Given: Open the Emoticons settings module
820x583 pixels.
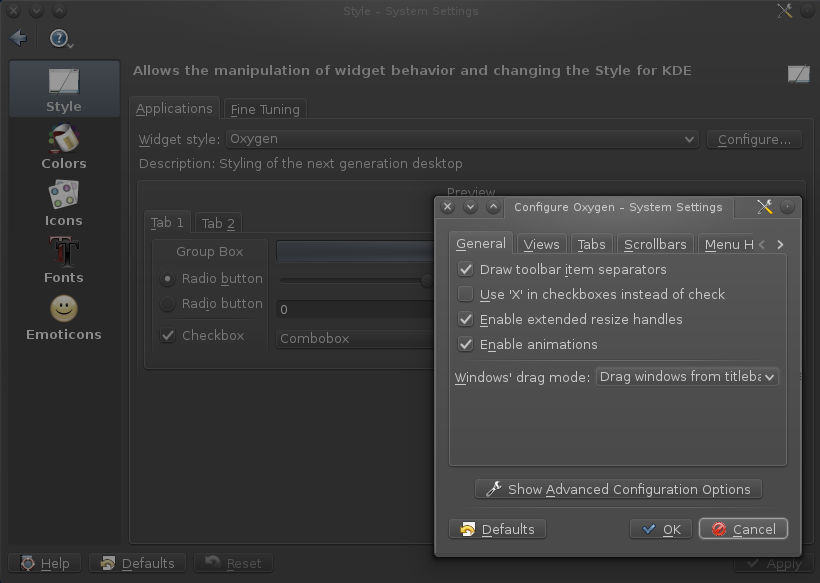Looking at the screenshot, I should (x=63, y=318).
